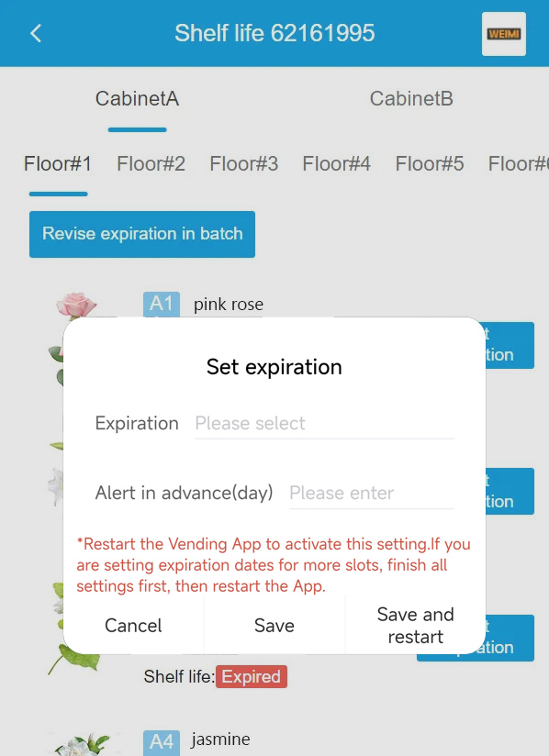Select the Floor#1 tab

click(58, 164)
